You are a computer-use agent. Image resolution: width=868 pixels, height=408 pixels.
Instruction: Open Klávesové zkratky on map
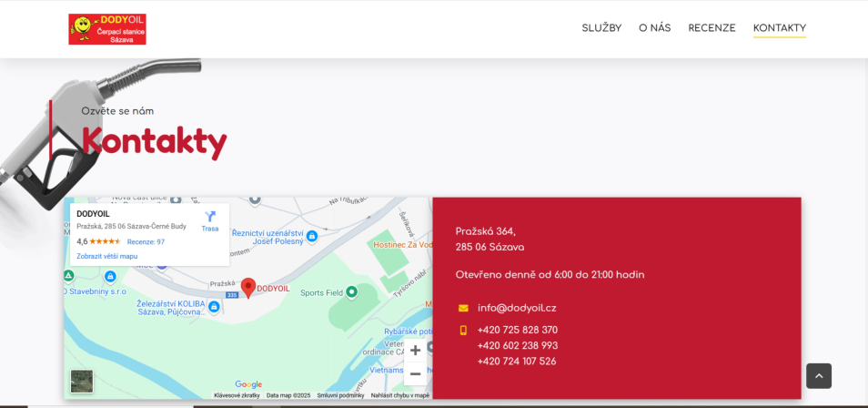click(x=237, y=395)
